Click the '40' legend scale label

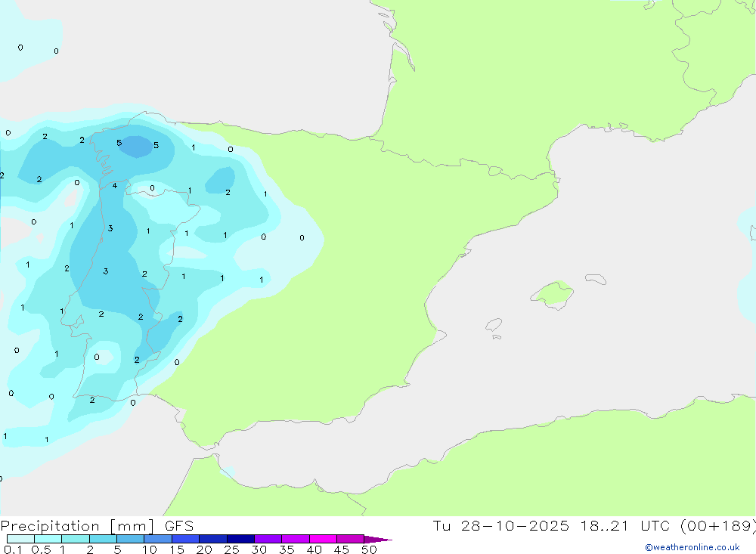[314, 549]
